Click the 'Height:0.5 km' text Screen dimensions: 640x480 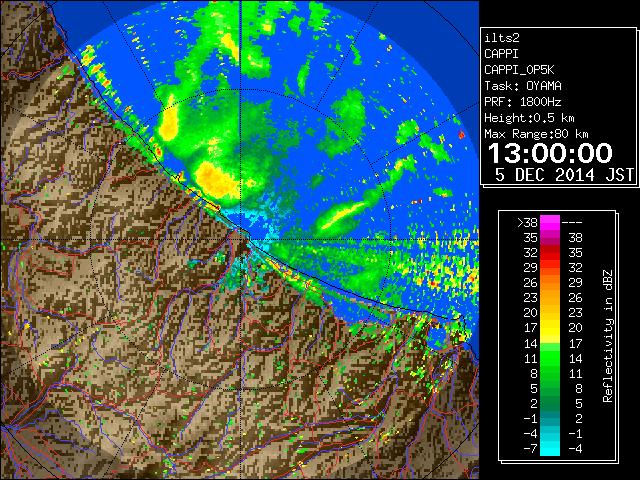coord(529,118)
